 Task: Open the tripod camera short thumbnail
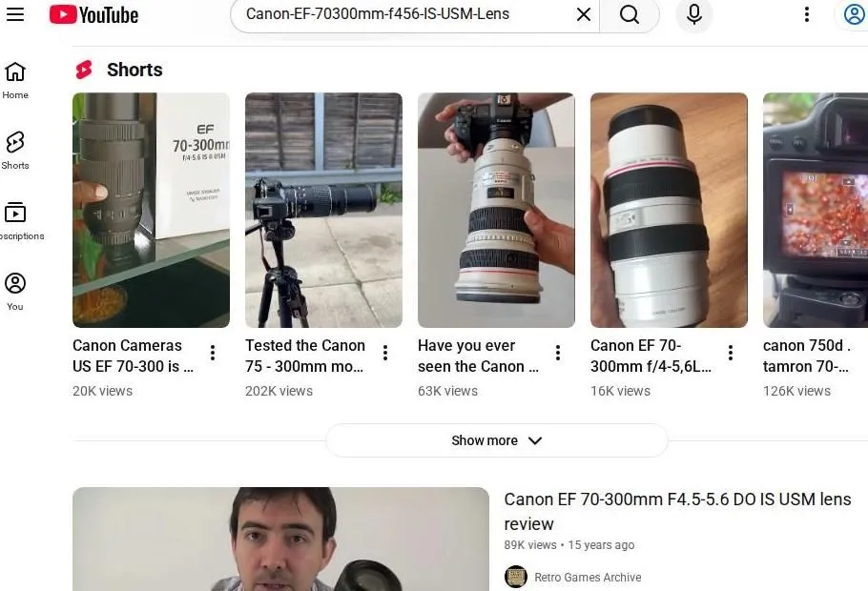click(x=324, y=210)
